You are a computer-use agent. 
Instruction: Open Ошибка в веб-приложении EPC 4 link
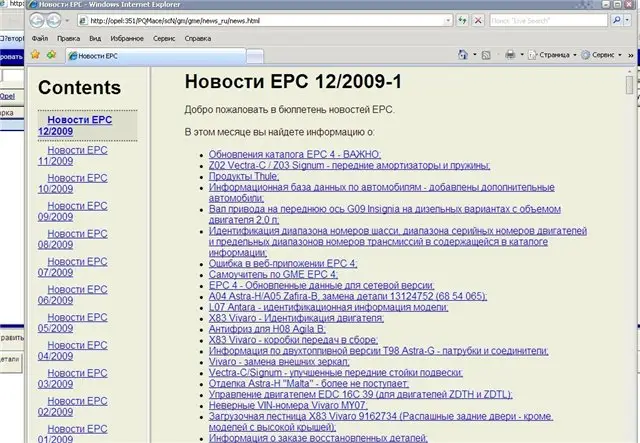click(x=283, y=263)
